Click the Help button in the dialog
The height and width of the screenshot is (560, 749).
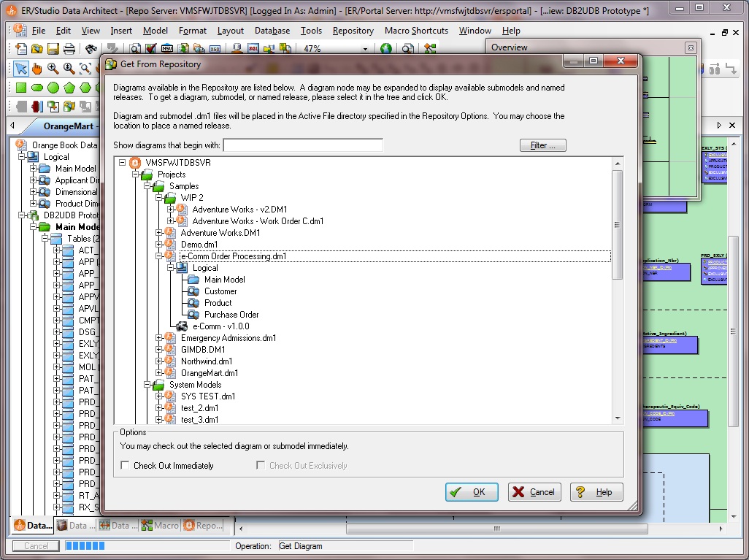[596, 492]
